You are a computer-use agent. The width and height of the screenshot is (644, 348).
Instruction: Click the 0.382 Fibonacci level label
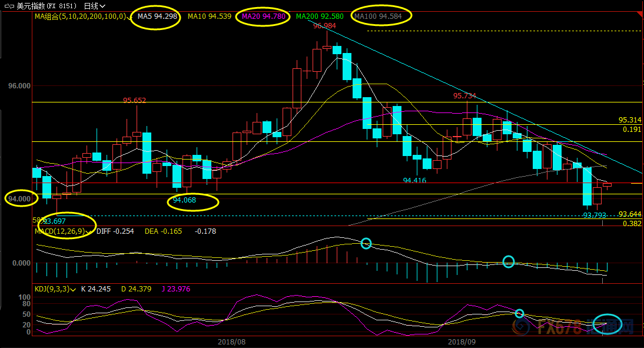coord(632,223)
